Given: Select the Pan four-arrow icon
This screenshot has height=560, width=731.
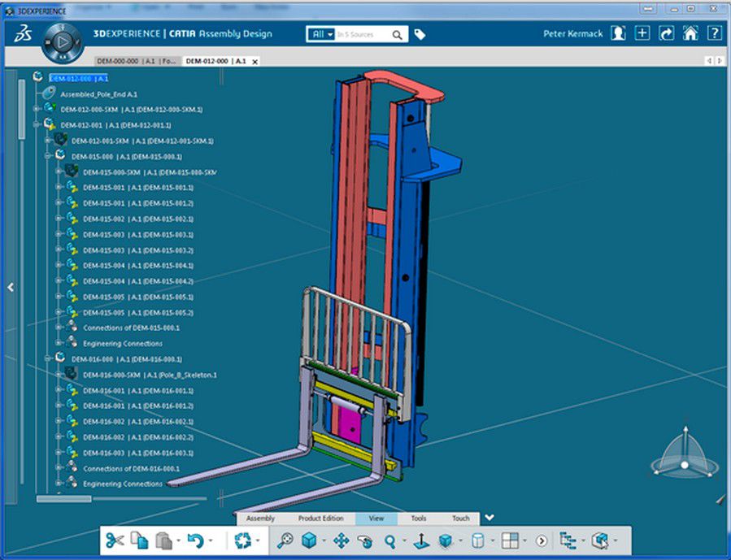Looking at the screenshot, I should click(342, 540).
